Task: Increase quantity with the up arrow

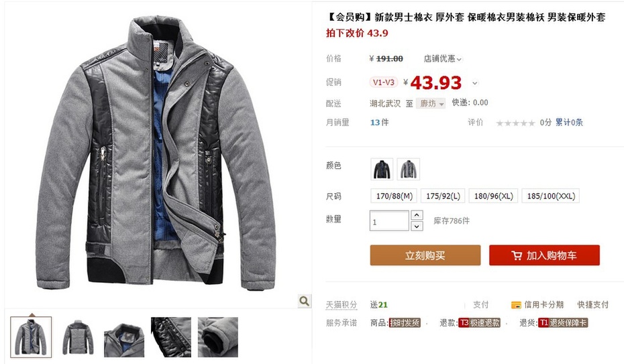Action: (417, 215)
